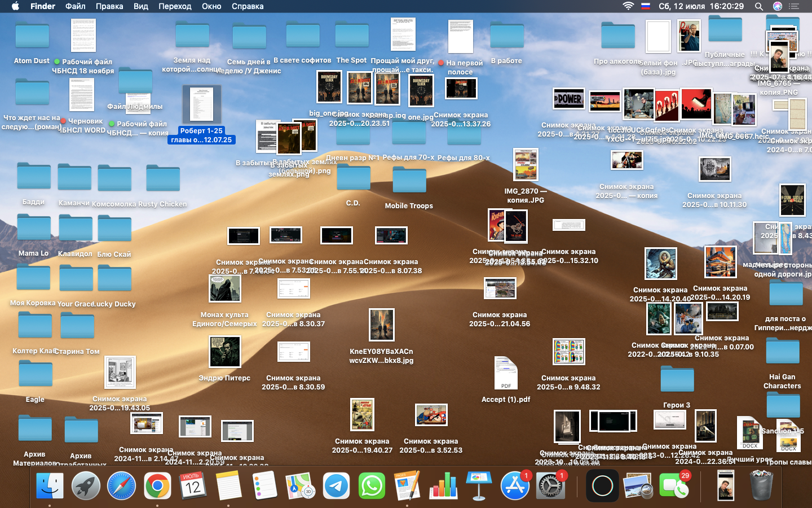Open the Apple menu
812x508 pixels.
coord(15,6)
